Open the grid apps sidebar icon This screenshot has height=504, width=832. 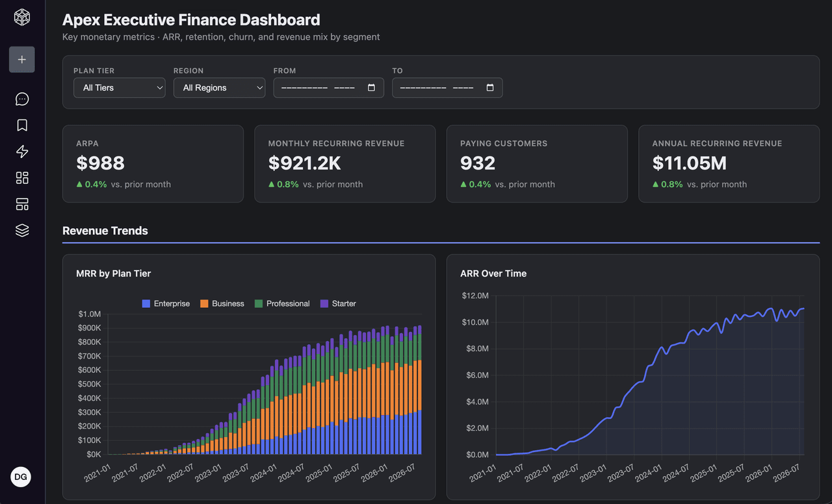click(22, 178)
